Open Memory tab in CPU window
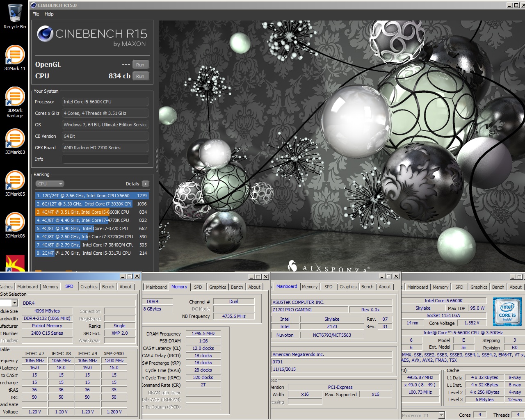Screen dimensions: 525x420 coord(441,287)
